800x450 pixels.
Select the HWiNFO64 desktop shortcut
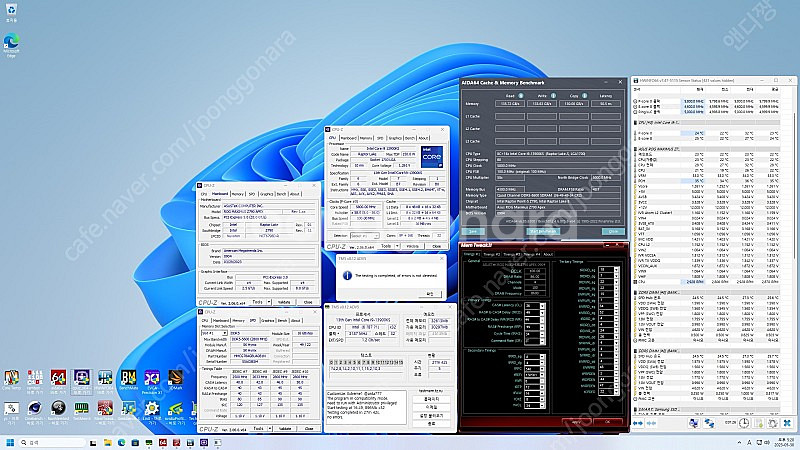click(105, 381)
